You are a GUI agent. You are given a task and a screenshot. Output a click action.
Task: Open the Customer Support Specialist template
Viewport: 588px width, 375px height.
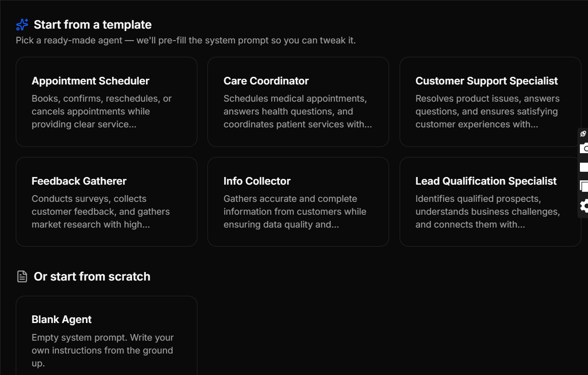coord(490,102)
